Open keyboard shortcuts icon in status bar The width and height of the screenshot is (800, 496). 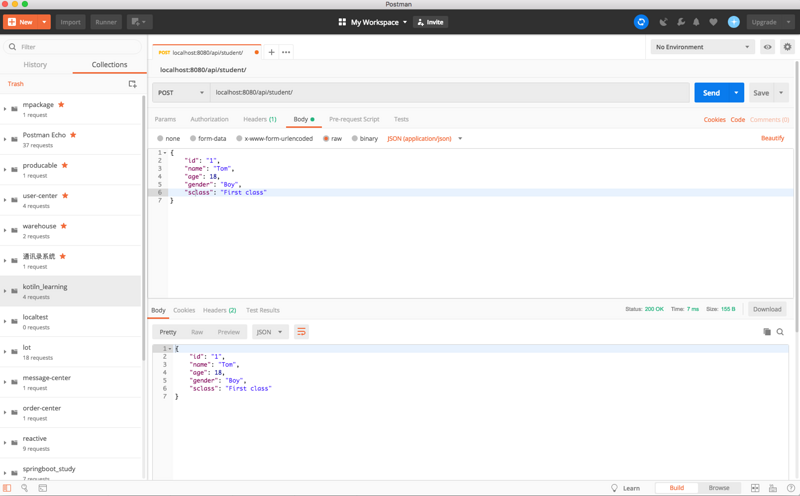(x=773, y=488)
